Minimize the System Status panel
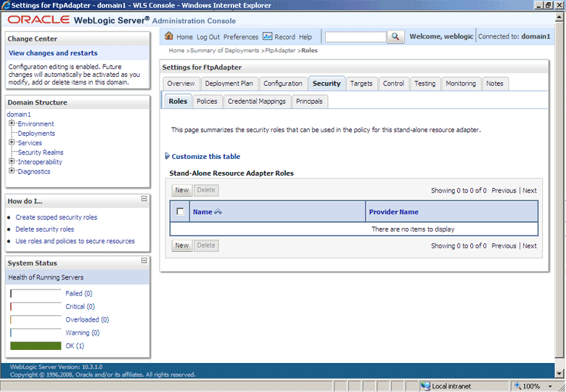Screen dimensions: 566x392 point(144,261)
